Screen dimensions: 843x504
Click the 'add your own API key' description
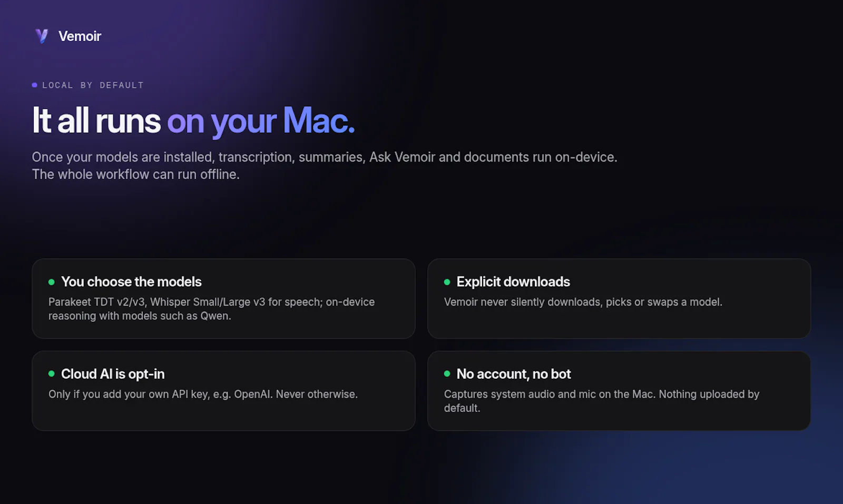pyautogui.click(x=203, y=394)
